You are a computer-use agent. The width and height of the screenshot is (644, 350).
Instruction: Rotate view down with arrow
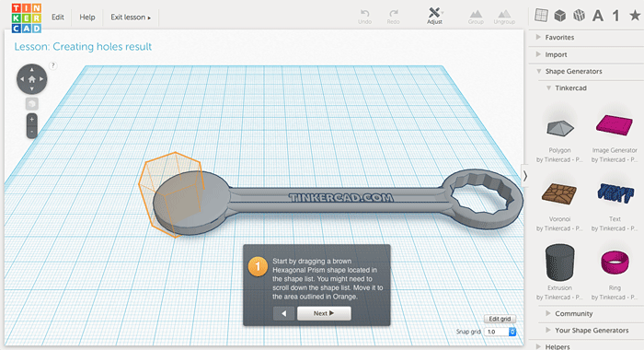point(31,88)
